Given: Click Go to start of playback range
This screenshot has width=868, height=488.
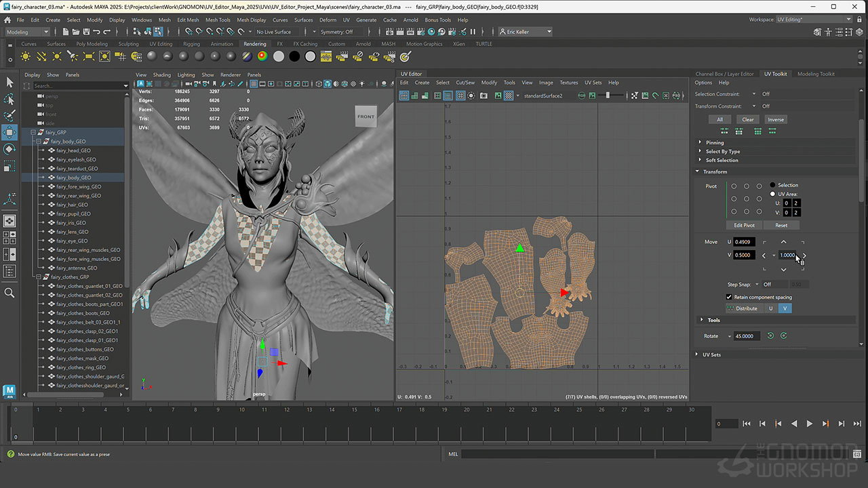Looking at the screenshot, I should click(x=747, y=424).
